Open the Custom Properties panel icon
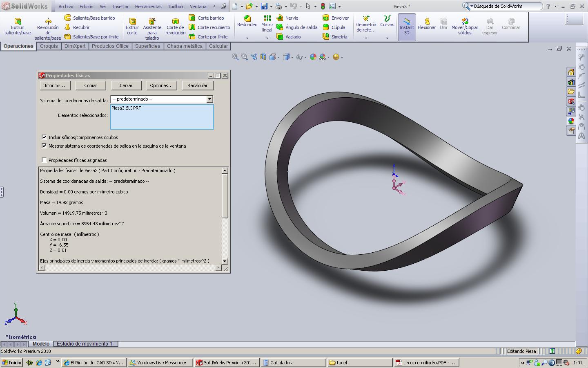 point(571,131)
